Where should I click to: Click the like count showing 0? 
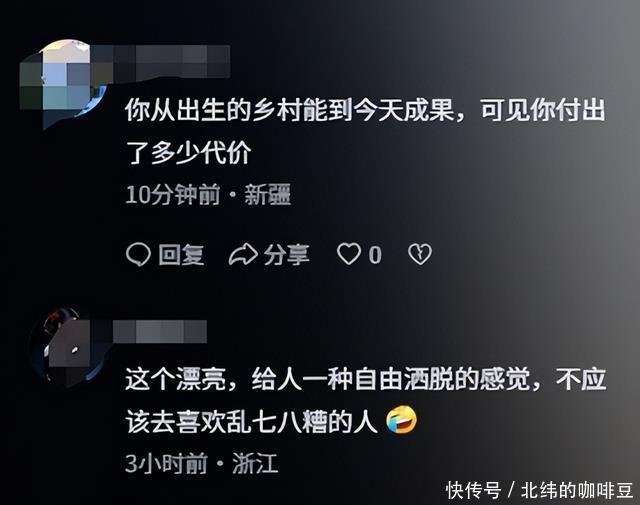click(x=375, y=255)
